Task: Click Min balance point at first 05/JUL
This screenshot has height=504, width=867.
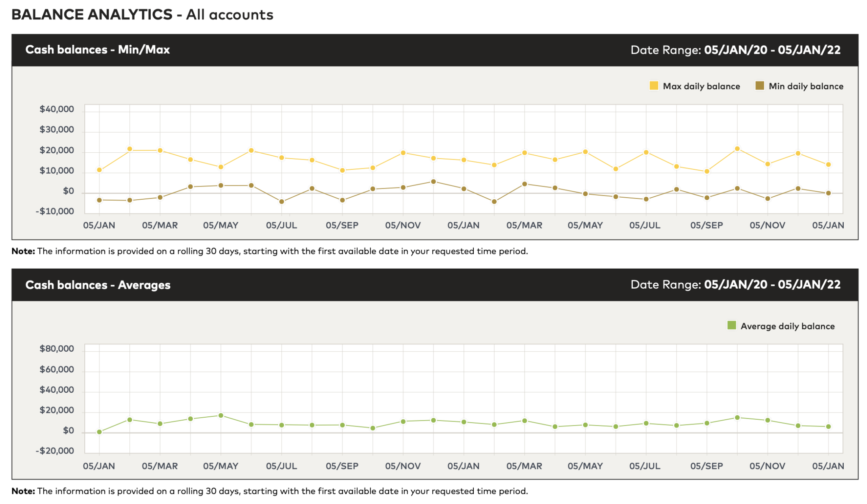Action: coord(282,202)
